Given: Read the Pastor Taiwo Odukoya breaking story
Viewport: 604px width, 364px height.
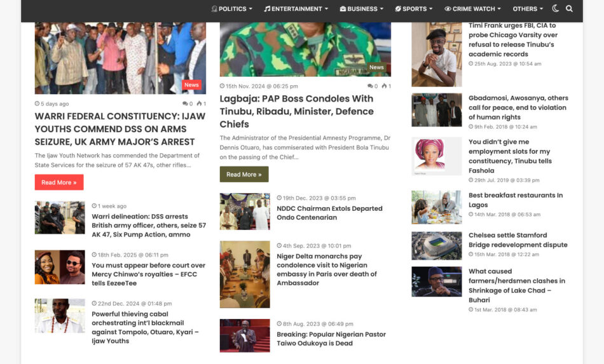Looking at the screenshot, I should pyautogui.click(x=331, y=339).
